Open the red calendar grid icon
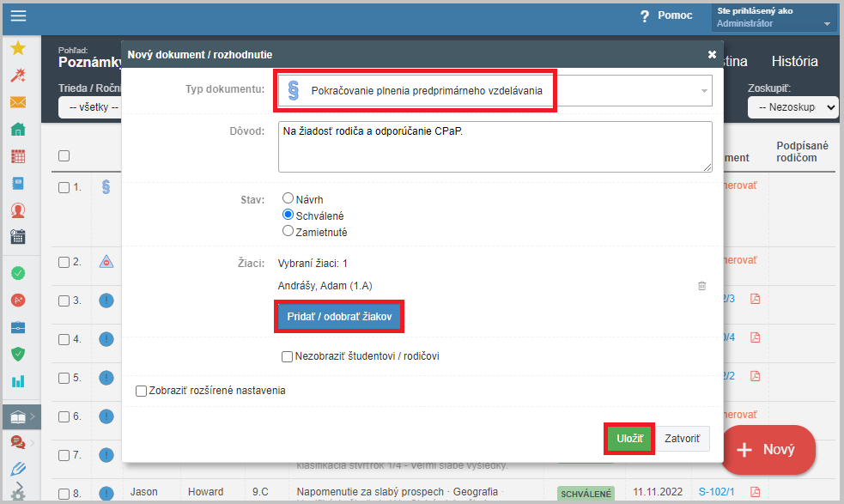Viewport: 844px width, 504px height. coord(18,156)
